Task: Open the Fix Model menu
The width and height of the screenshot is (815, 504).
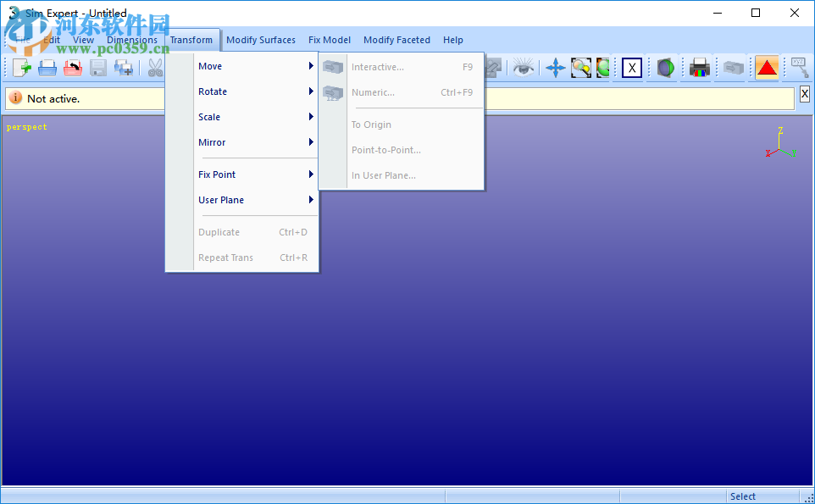Action: click(x=329, y=39)
